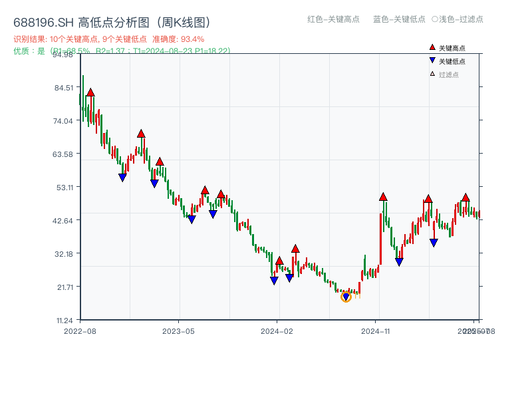This screenshot has height=399, width=532.
Task: Toggle the 关键高点 series legend label
Action: point(452,48)
